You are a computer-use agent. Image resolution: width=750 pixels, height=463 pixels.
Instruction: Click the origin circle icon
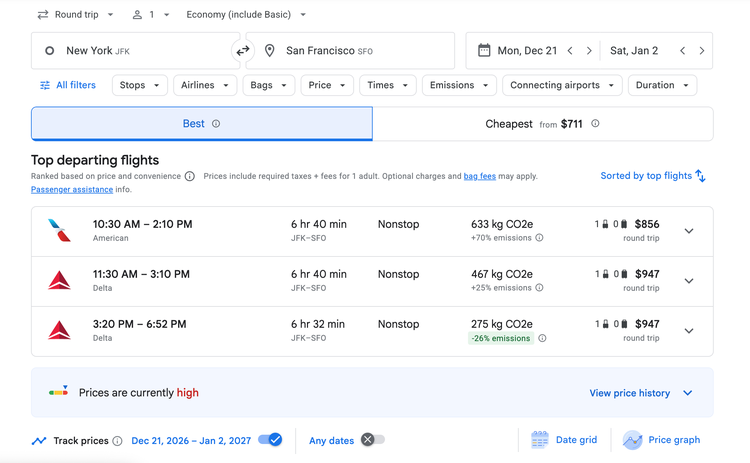pos(49,51)
